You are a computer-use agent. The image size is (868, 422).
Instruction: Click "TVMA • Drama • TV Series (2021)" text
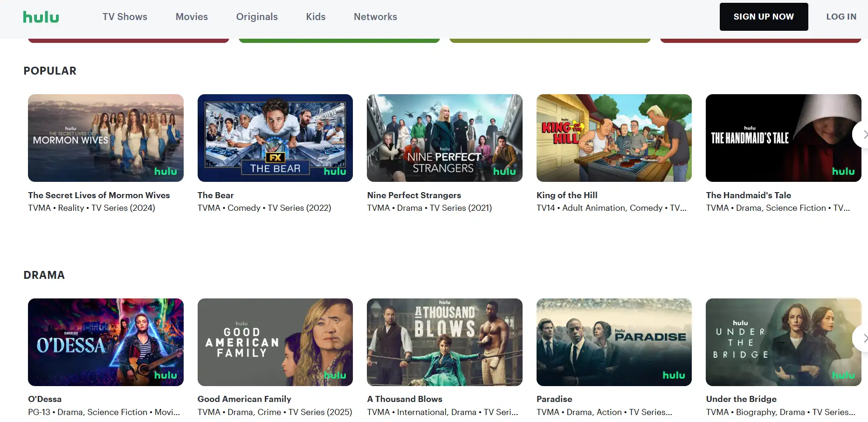429,208
